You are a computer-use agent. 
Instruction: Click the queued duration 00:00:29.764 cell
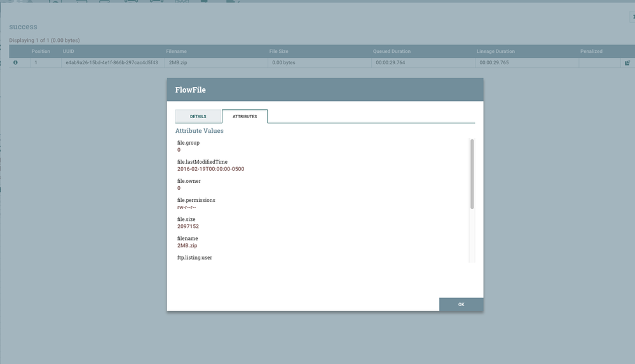pos(423,63)
